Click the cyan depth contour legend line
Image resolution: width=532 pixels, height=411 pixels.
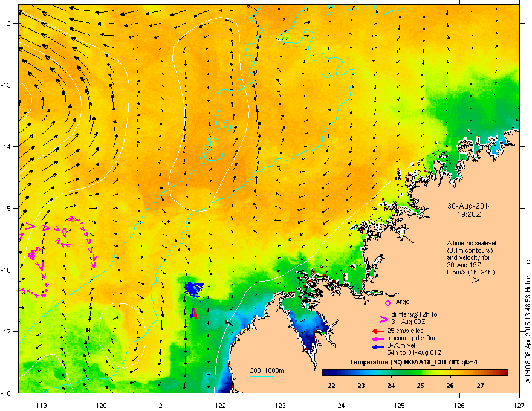(x=262, y=376)
